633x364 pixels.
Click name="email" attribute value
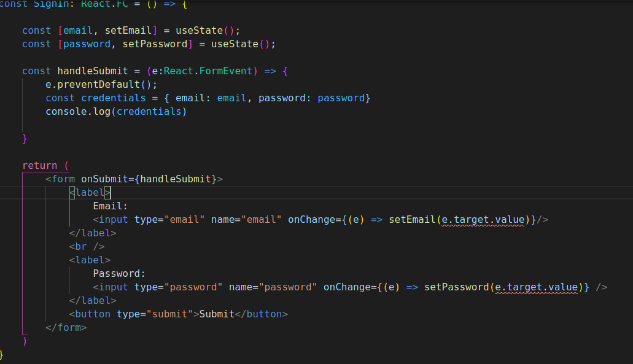point(261,220)
